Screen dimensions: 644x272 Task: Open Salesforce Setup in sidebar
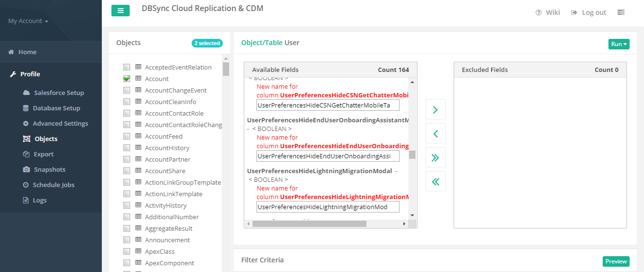[59, 93]
